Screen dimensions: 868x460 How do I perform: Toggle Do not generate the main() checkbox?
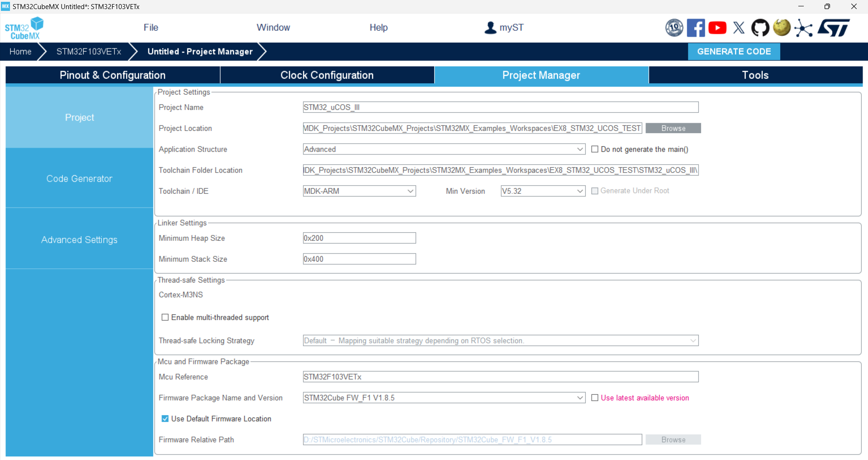(595, 149)
